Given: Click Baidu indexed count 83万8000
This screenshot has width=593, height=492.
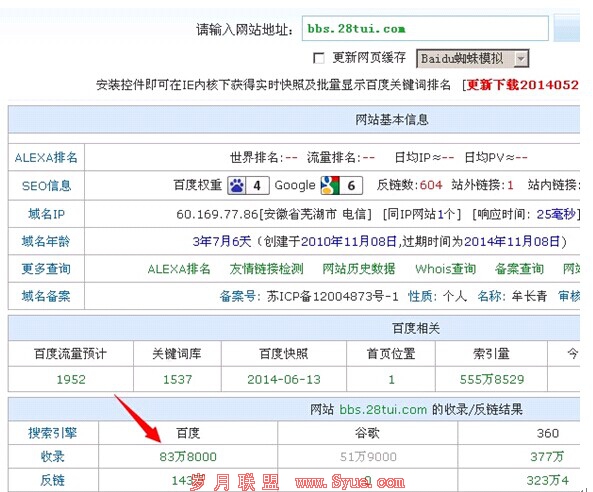Looking at the screenshot, I should 188,457.
